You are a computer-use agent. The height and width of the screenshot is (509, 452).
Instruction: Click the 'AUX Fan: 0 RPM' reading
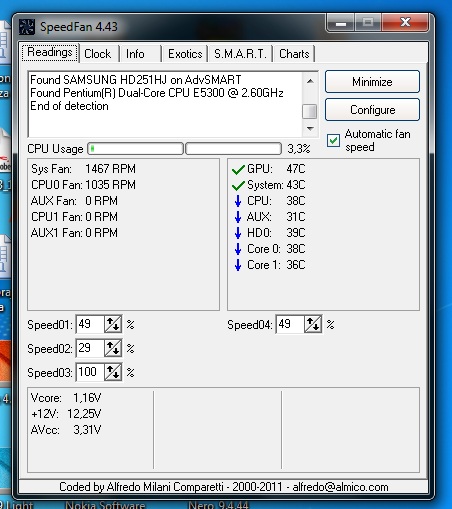point(74,201)
